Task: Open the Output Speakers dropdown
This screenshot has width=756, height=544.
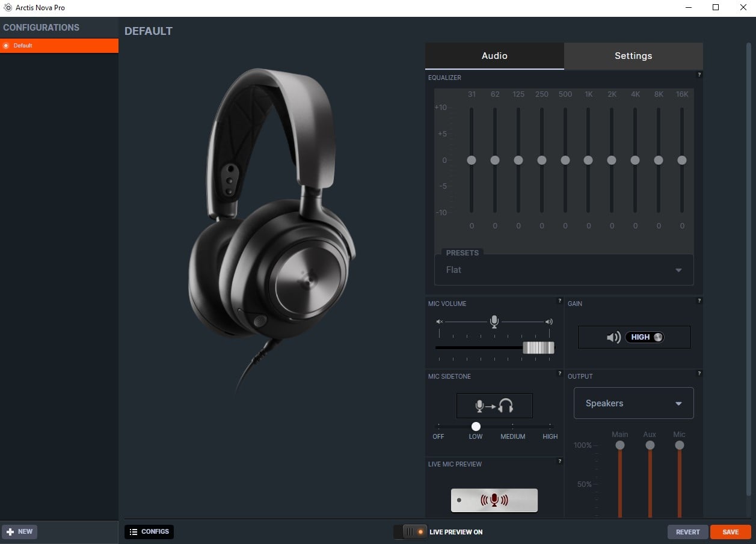Action: point(633,403)
